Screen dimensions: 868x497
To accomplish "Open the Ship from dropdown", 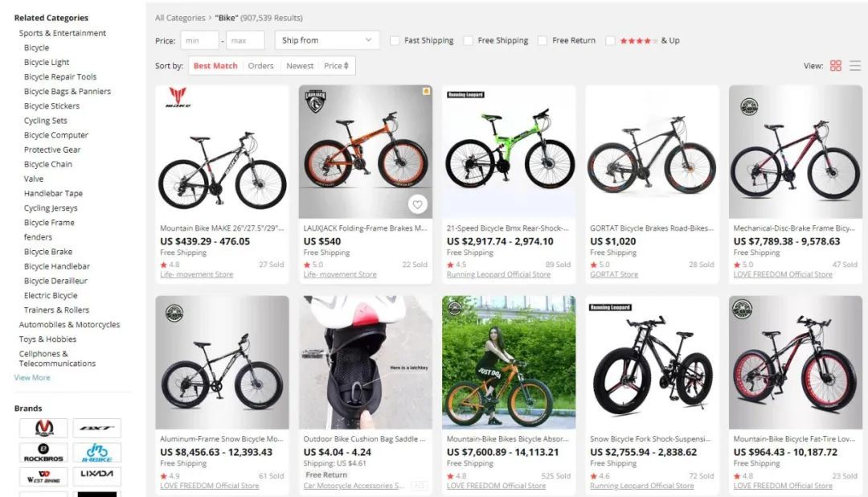I will click(327, 40).
